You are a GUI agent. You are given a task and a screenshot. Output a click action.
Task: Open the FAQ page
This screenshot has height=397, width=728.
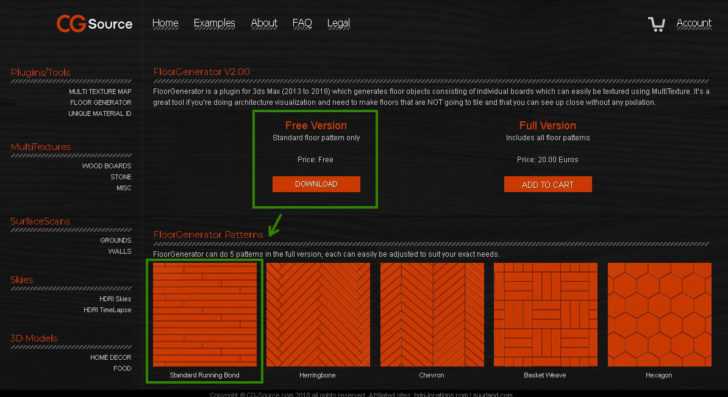(x=302, y=23)
